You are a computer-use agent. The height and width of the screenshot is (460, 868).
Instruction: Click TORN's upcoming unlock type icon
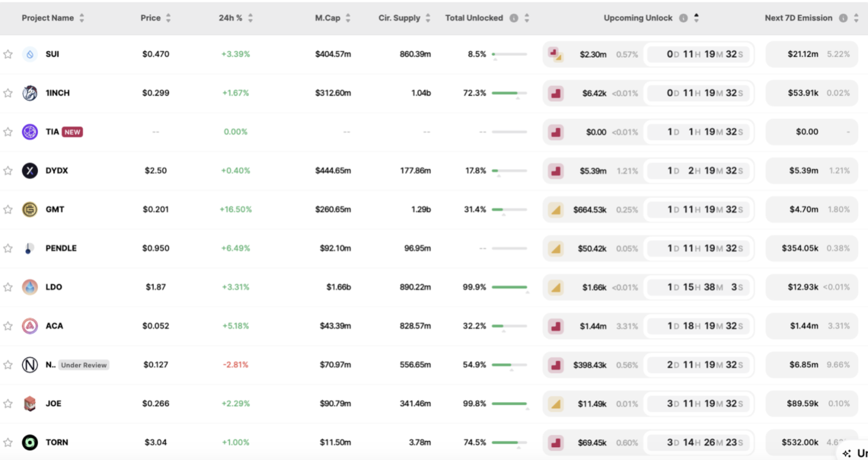555,442
